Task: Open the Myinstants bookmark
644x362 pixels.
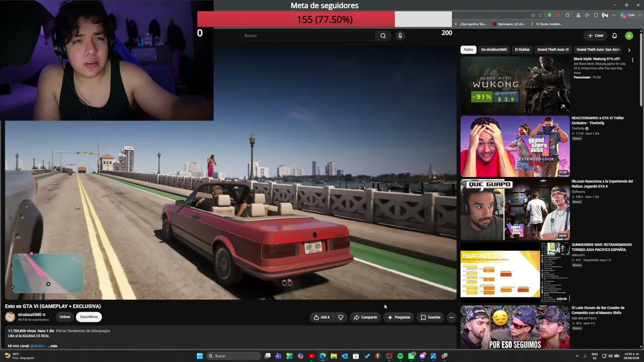Action: (x=509, y=24)
